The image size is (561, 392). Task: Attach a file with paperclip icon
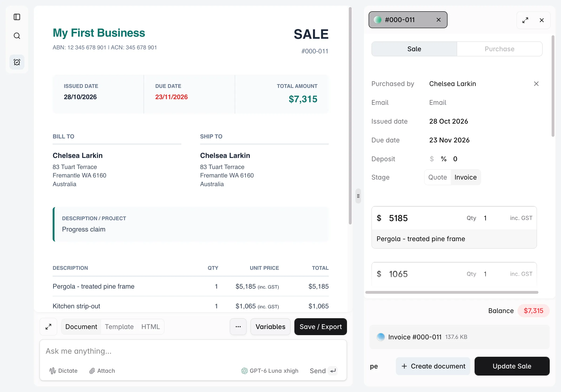tap(102, 371)
